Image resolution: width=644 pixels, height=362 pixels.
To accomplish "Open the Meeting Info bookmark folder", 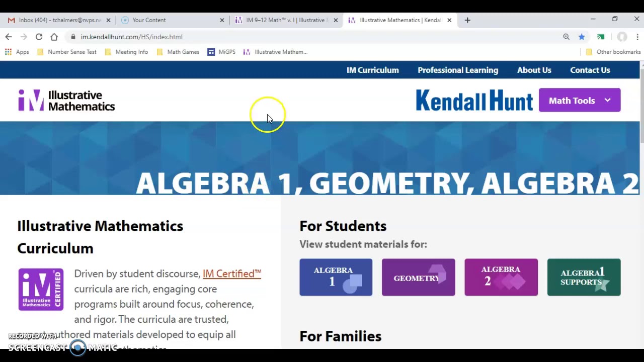I will pos(126,52).
